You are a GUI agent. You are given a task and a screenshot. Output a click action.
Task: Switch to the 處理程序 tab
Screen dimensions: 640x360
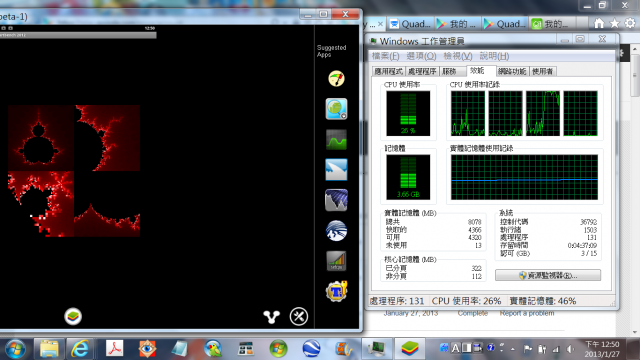422,71
